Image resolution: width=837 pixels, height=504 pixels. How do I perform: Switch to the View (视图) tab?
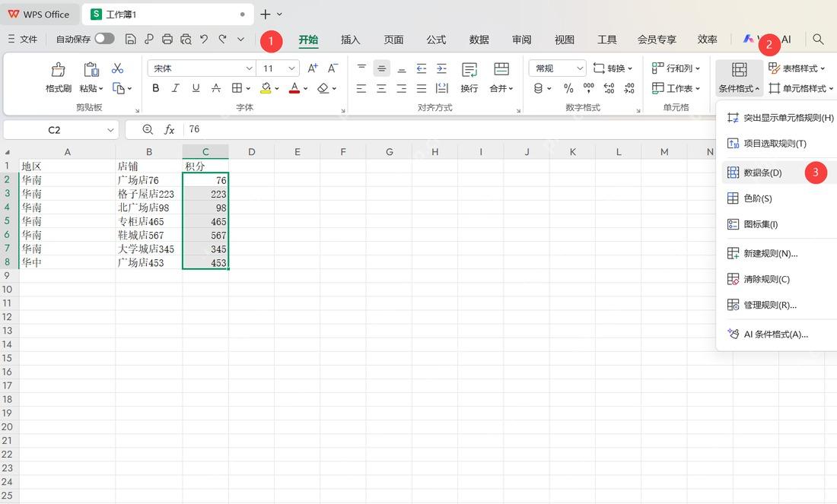(x=565, y=40)
